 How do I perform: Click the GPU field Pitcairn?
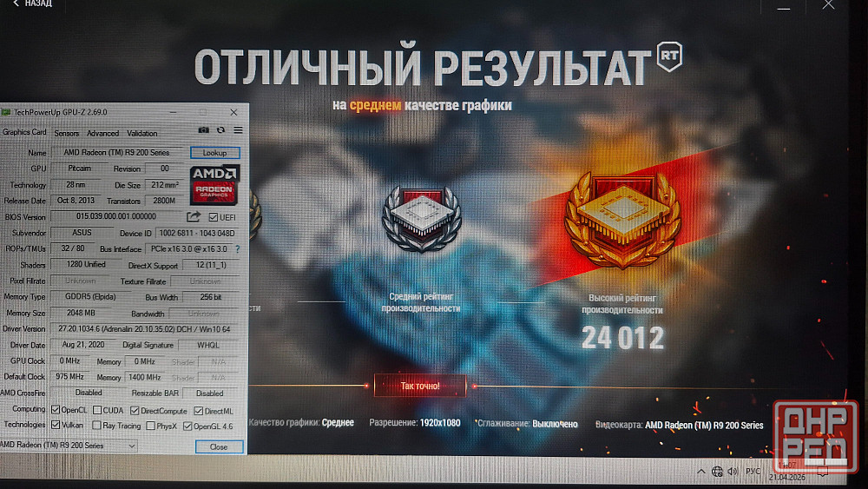point(80,169)
